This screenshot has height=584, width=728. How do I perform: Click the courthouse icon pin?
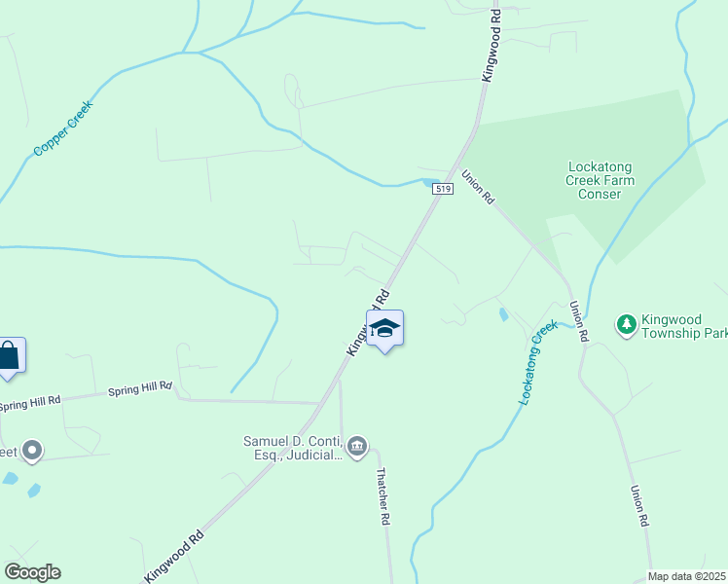point(357,448)
